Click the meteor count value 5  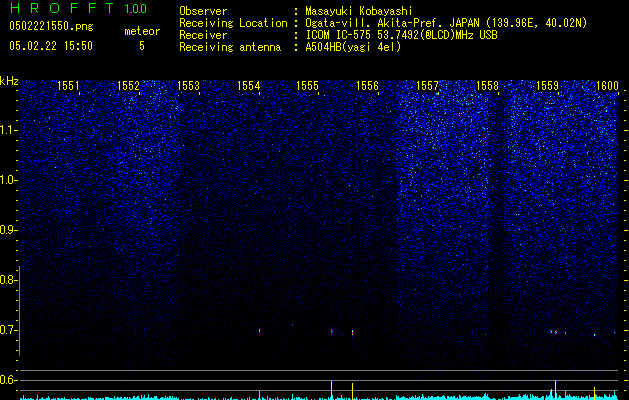(142, 46)
